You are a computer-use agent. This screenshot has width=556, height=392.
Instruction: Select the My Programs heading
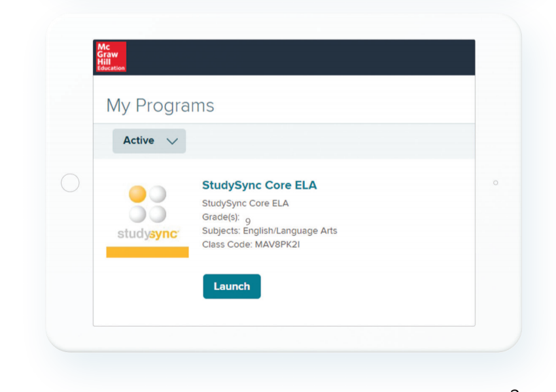160,106
